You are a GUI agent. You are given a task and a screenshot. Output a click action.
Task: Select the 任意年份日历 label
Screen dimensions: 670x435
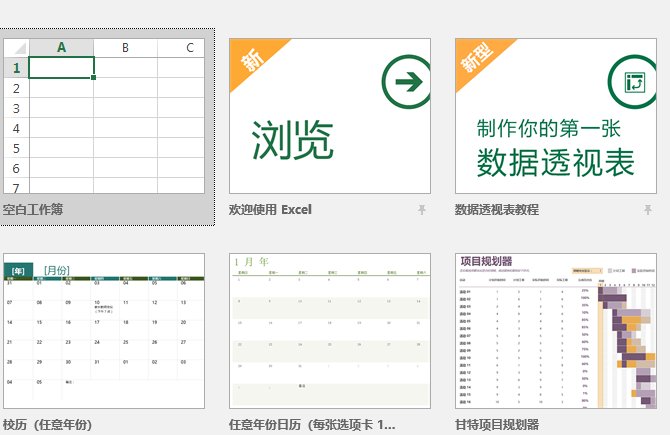[x=312, y=425]
